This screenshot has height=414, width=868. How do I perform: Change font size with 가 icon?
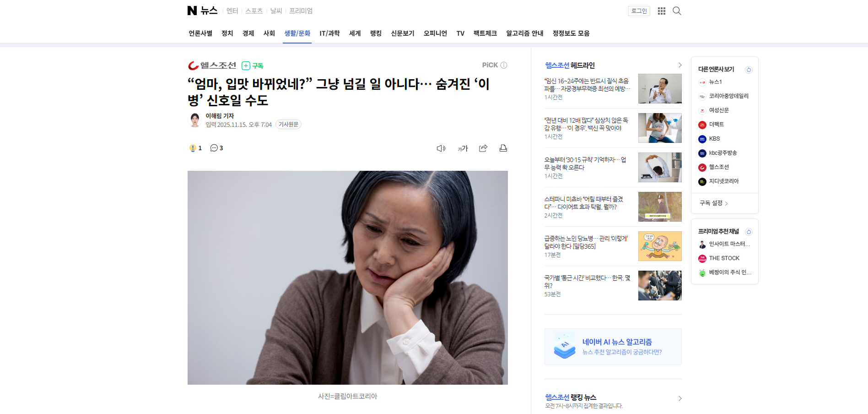coord(463,148)
